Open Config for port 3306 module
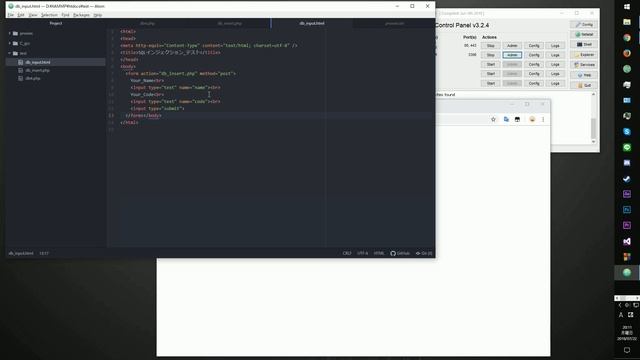The width and height of the screenshot is (640, 360). [x=534, y=55]
